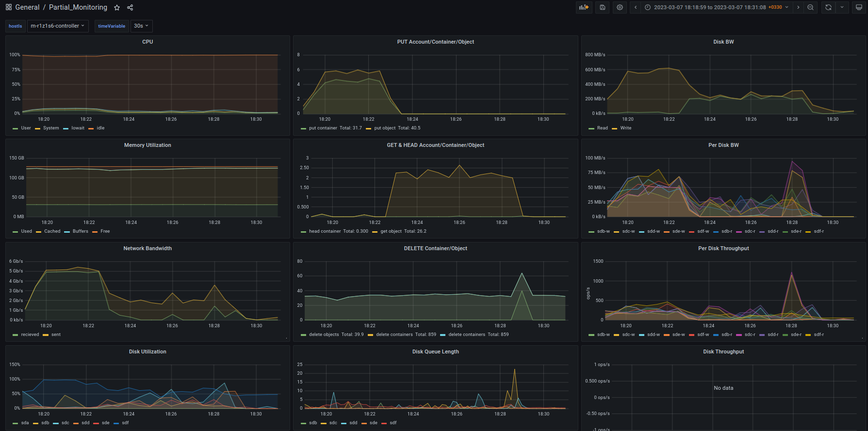Share the dashboard via share icon
This screenshot has height=431, width=868.
click(x=130, y=8)
